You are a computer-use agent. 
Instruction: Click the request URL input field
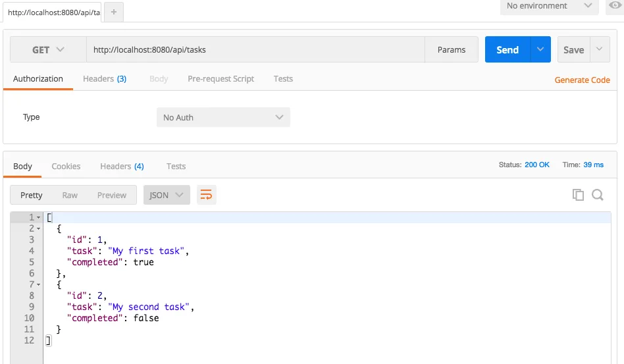point(255,50)
